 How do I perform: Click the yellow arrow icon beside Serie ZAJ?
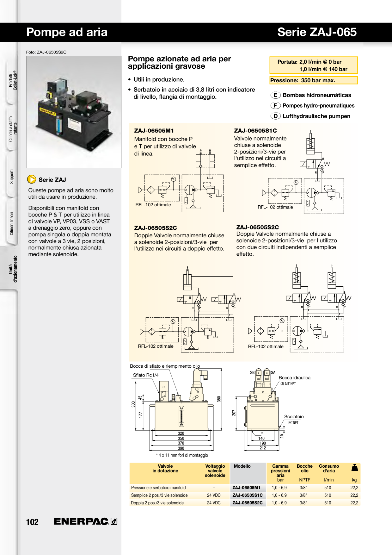coord(32,179)
